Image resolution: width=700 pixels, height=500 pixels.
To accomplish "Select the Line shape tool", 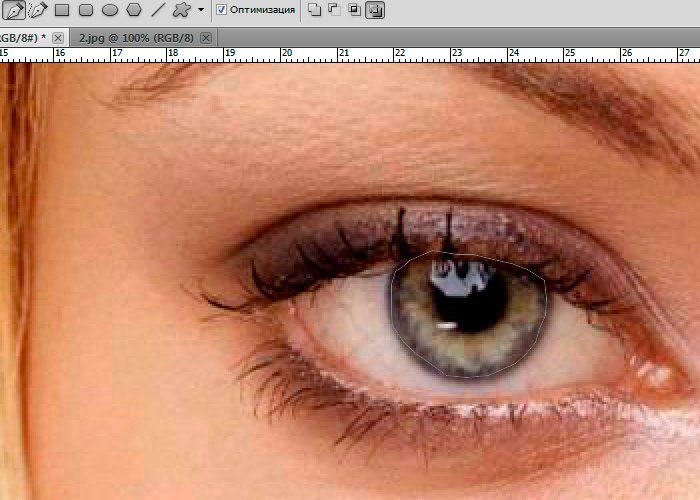I will pyautogui.click(x=157, y=10).
